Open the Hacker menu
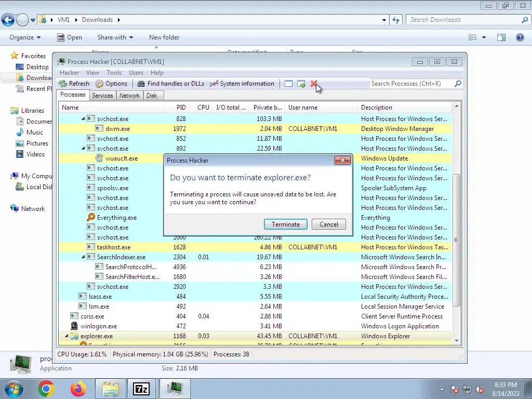Image resolution: width=532 pixels, height=399 pixels. pyautogui.click(x=69, y=73)
